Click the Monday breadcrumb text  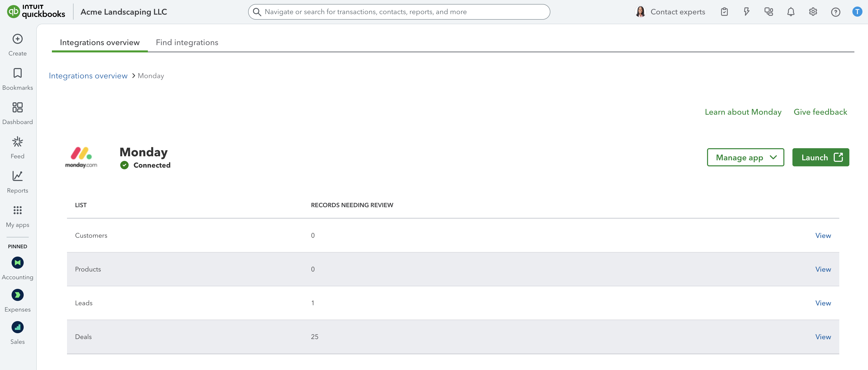tap(151, 76)
